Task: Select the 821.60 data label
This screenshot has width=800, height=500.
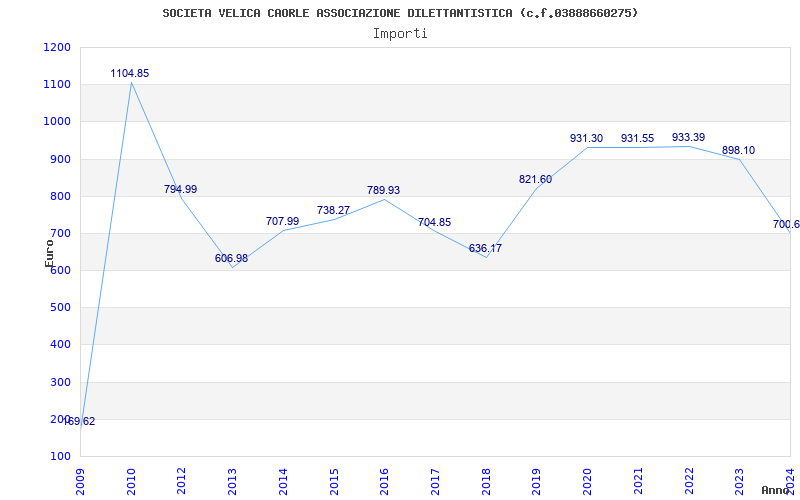Action: (x=535, y=179)
